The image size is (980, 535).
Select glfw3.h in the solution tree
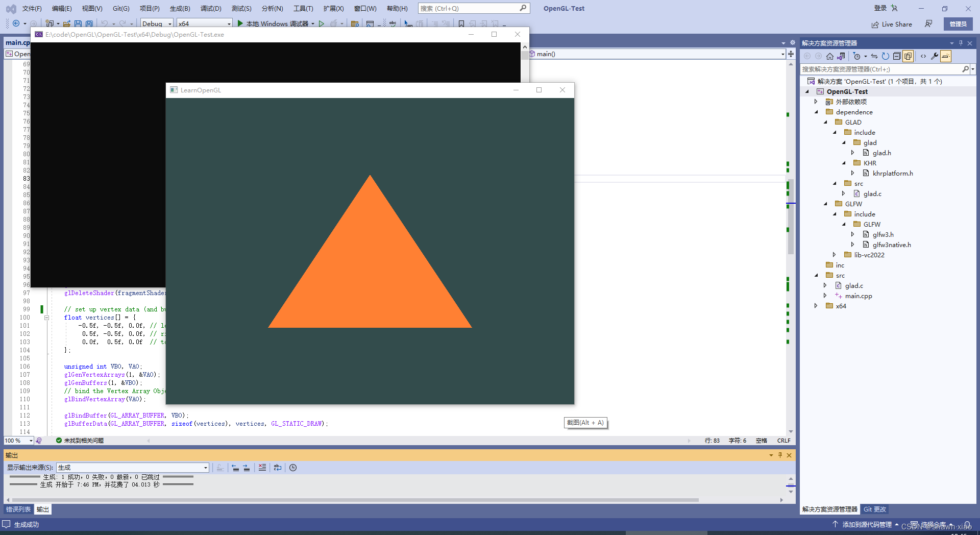pyautogui.click(x=883, y=234)
